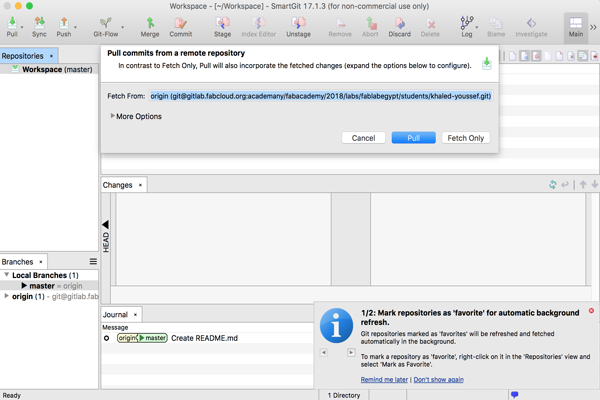Click the refresh icon in Changes panel
This screenshot has height=400, width=600.
point(553,184)
